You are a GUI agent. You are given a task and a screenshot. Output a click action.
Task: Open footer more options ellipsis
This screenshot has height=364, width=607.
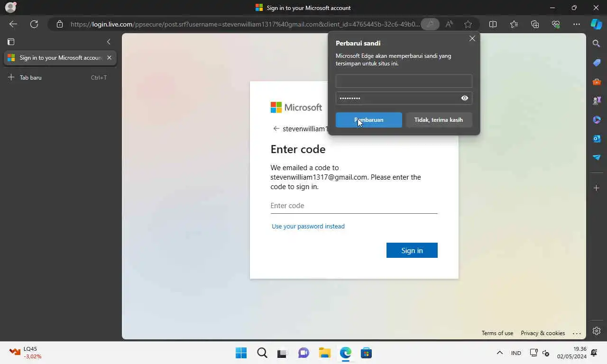pyautogui.click(x=577, y=333)
